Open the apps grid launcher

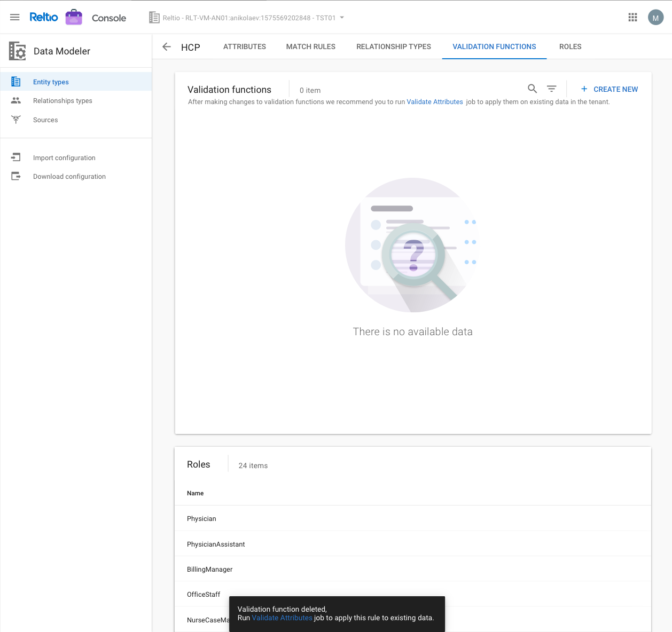(x=633, y=17)
